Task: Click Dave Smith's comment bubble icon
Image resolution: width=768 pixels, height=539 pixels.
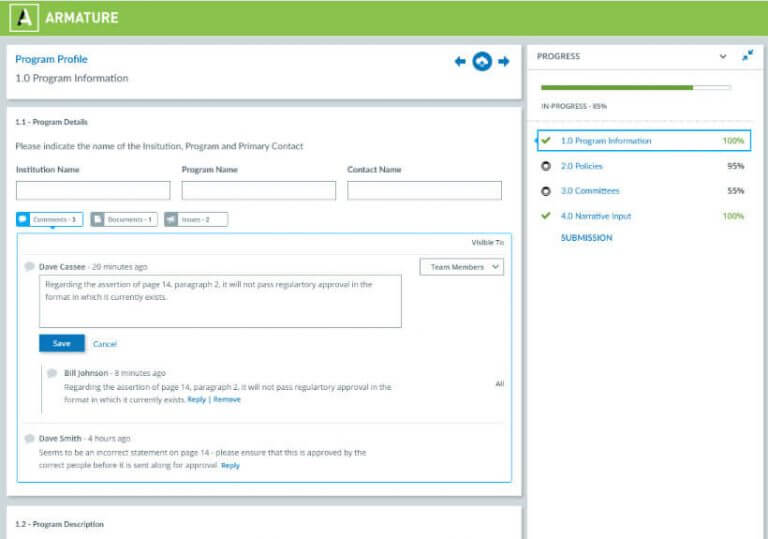Action: [29, 438]
